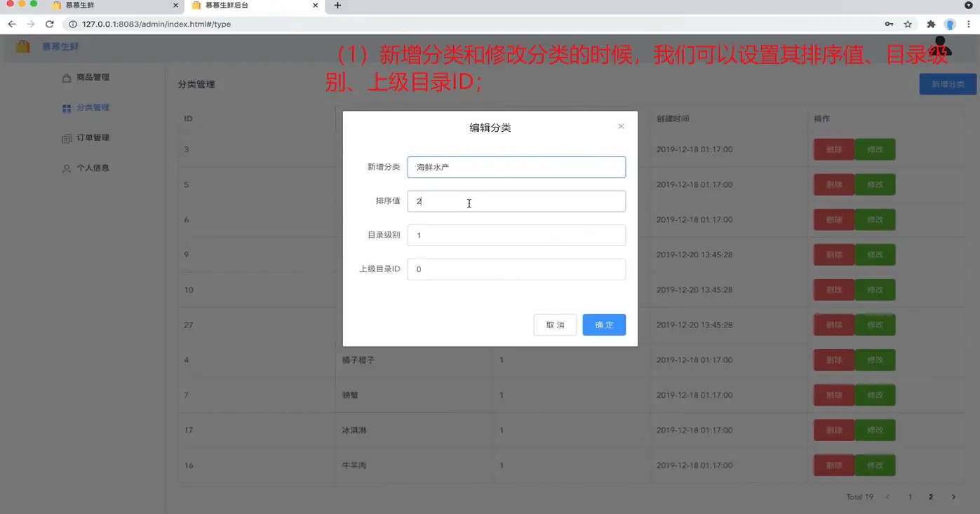Delete the category with ID 9

click(x=834, y=255)
